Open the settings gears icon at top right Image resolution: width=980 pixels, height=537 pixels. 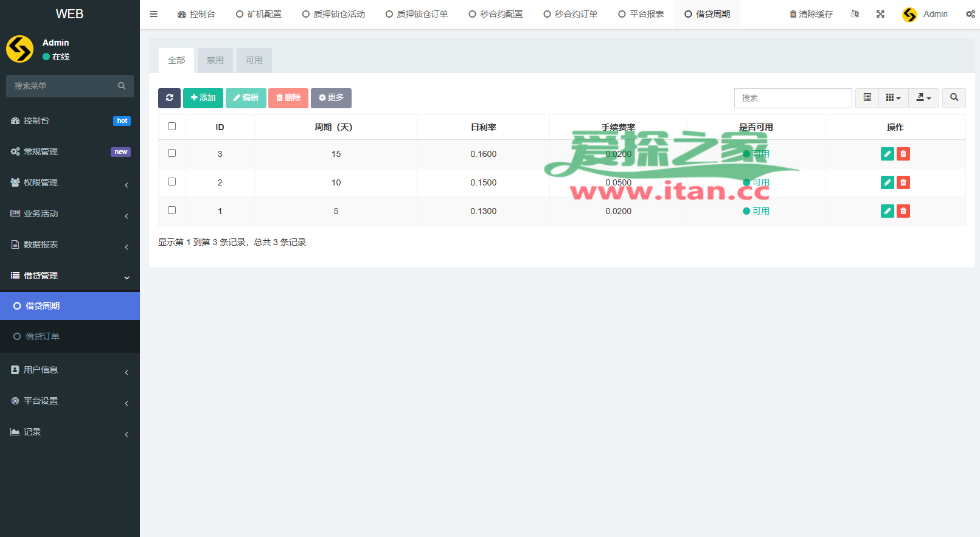coord(970,14)
